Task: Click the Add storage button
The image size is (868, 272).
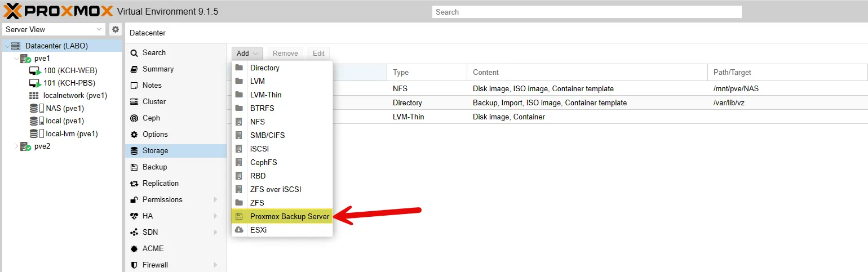Action: (246, 53)
